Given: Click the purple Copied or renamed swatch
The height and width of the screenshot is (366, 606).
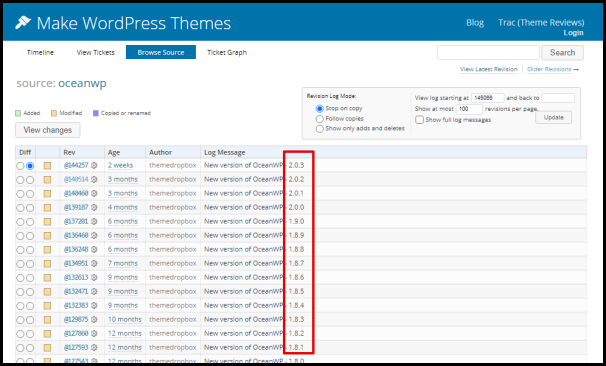Looking at the screenshot, I should coord(96,113).
